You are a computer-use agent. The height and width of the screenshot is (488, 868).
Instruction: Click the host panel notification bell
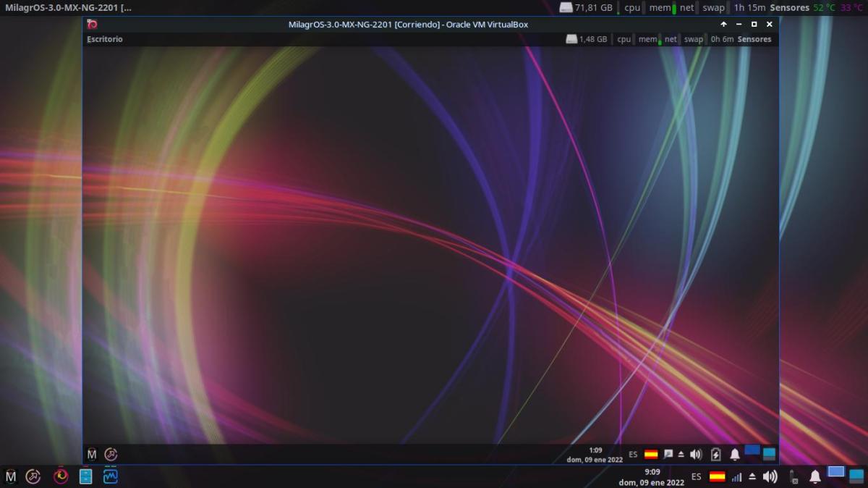click(x=814, y=476)
